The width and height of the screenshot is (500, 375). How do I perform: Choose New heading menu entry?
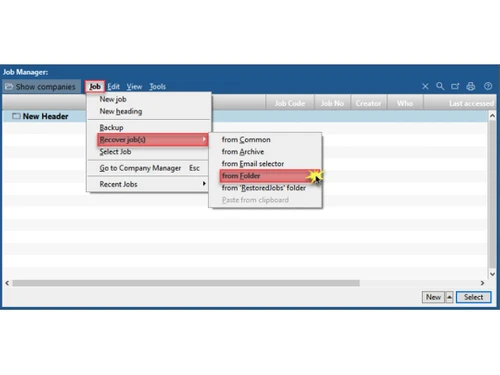(x=149, y=111)
